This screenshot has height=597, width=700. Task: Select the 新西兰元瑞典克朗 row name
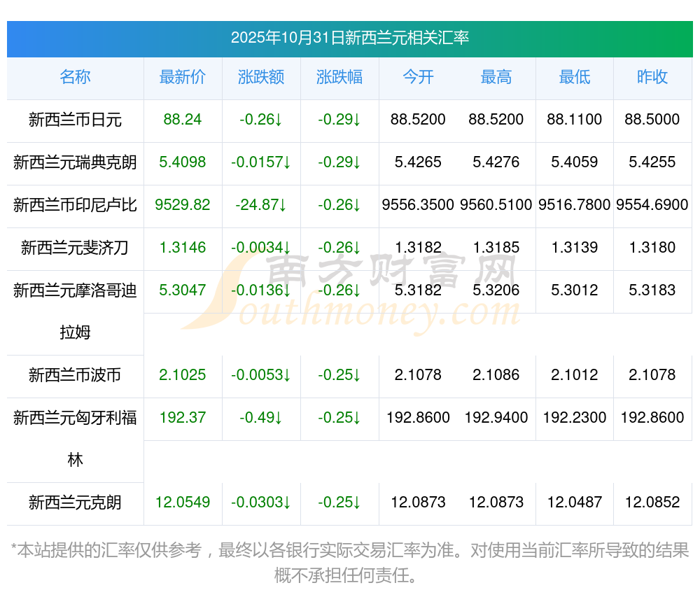pos(75,162)
